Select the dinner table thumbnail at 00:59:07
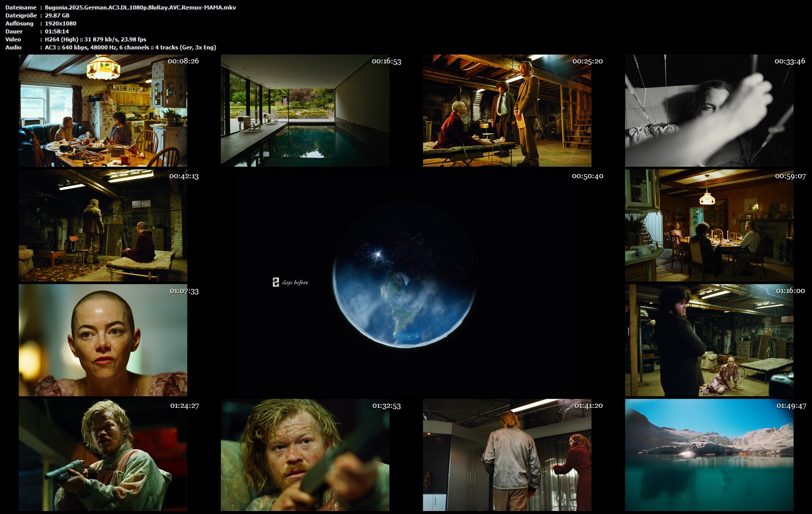This screenshot has width=812, height=514. [x=709, y=226]
